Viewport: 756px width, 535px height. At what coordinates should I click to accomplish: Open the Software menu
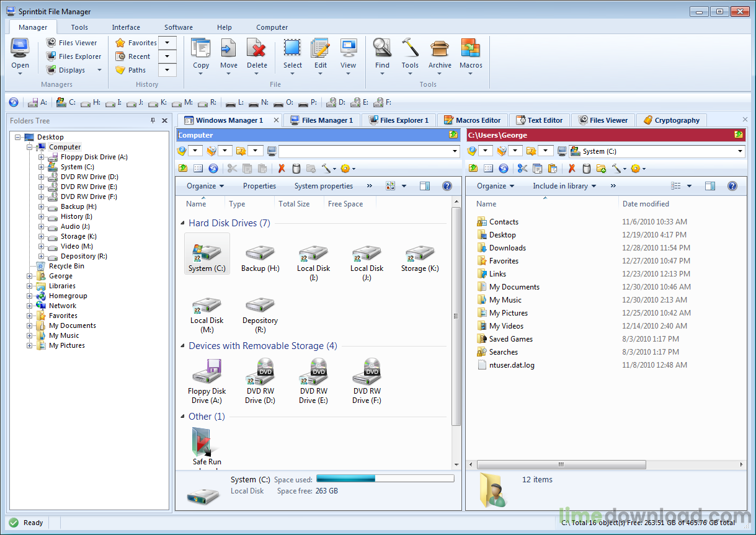pos(178,27)
